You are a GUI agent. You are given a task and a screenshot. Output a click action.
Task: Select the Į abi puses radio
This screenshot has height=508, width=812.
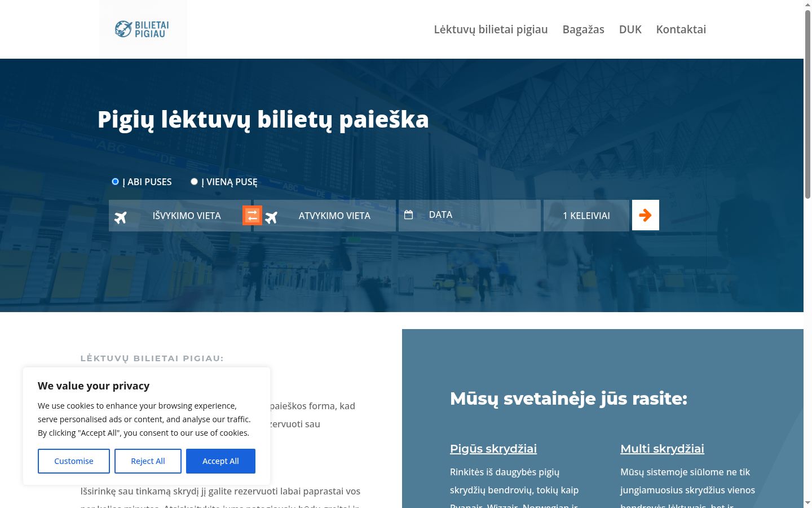115,182
